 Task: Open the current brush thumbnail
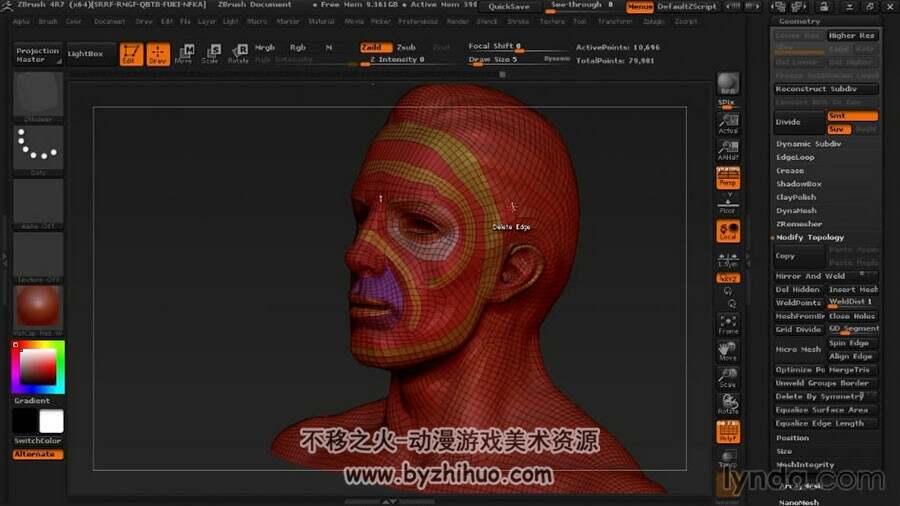[x=38, y=97]
